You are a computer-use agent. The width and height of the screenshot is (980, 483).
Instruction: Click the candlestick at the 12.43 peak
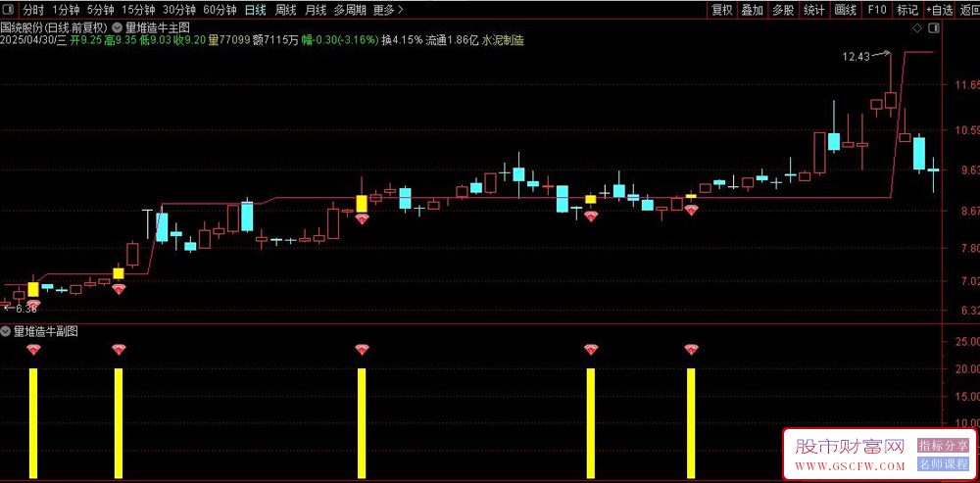click(x=891, y=99)
